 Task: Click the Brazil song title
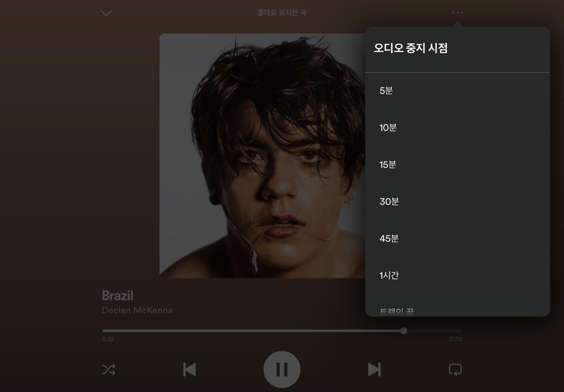[x=117, y=295]
